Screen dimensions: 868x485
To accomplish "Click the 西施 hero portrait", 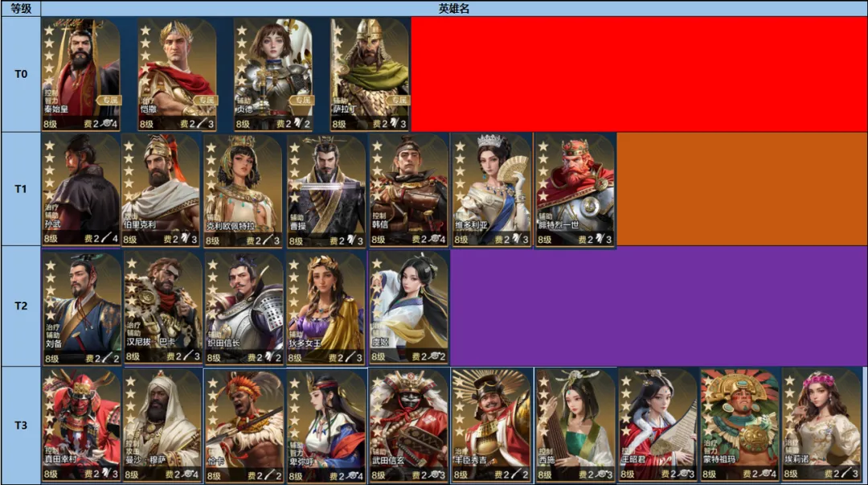I will (x=575, y=425).
